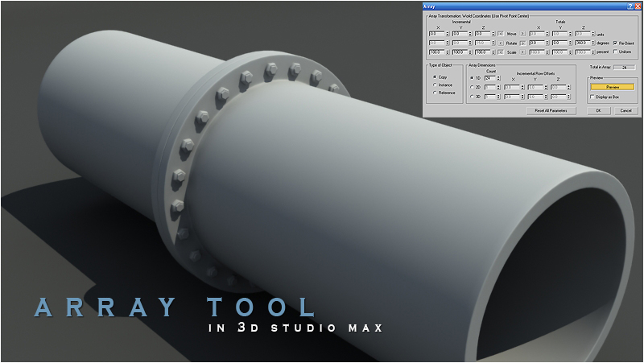
Task: Confirm the array with OK
Action: [x=598, y=110]
